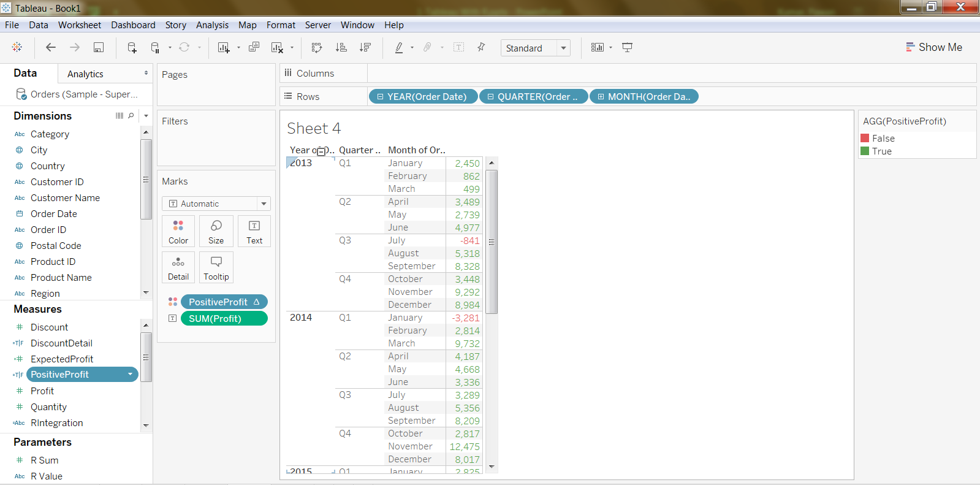Click the red False legend swatch
The image size is (980, 485).
[865, 138]
